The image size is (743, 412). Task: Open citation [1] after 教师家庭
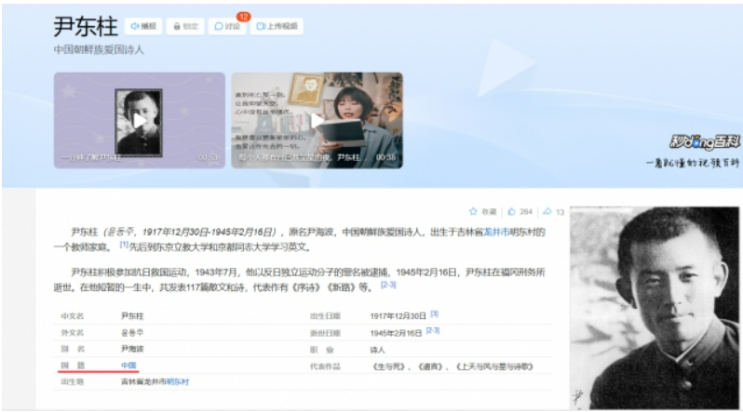tap(124, 245)
